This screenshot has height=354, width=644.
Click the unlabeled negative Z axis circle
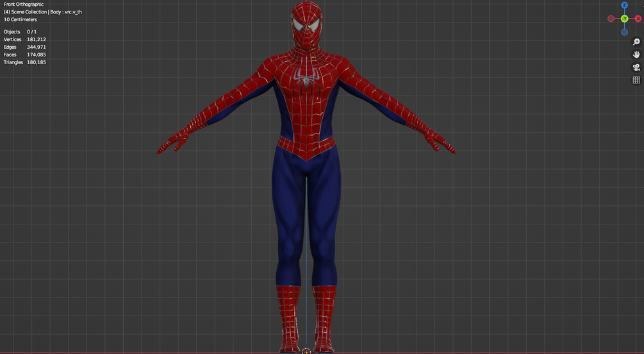pyautogui.click(x=624, y=32)
